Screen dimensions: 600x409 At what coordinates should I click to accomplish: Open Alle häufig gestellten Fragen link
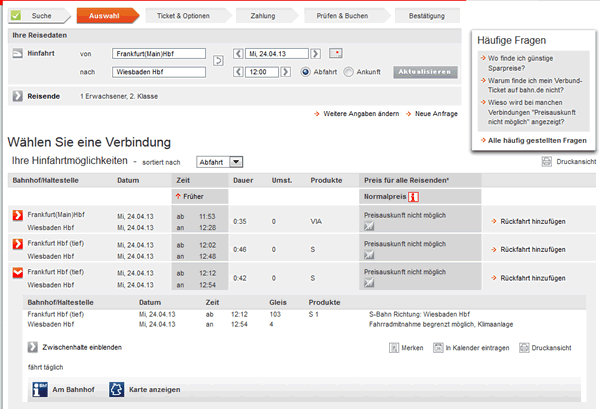tap(538, 141)
